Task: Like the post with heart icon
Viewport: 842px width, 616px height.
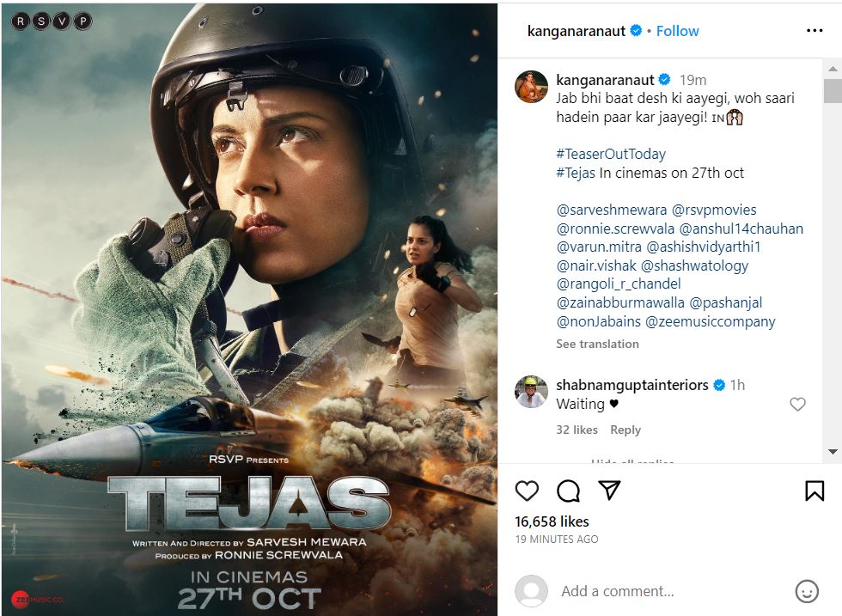Action: [526, 491]
